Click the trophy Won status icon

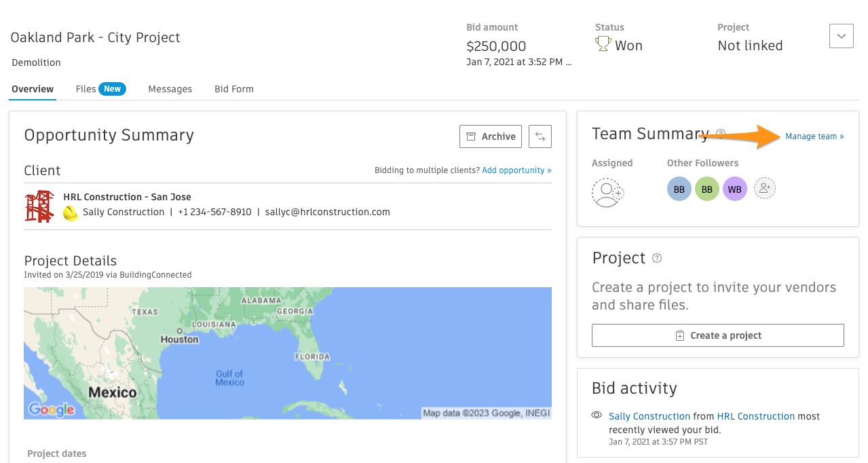tap(603, 45)
